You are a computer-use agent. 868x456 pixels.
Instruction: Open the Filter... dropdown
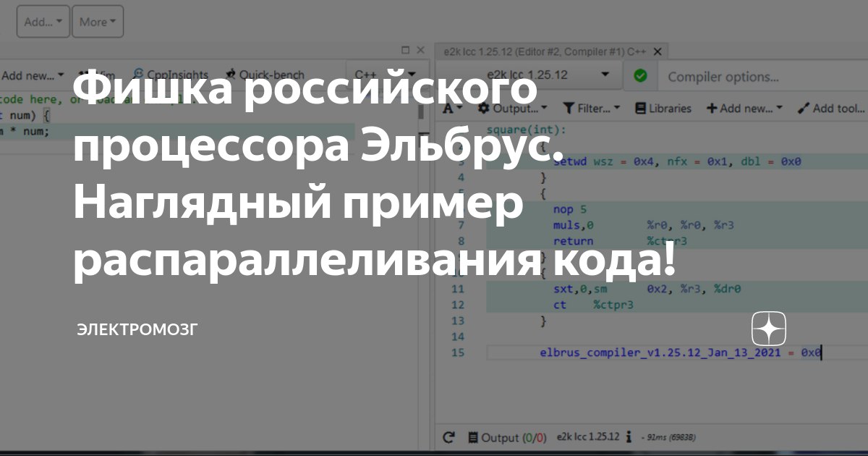coord(591,109)
